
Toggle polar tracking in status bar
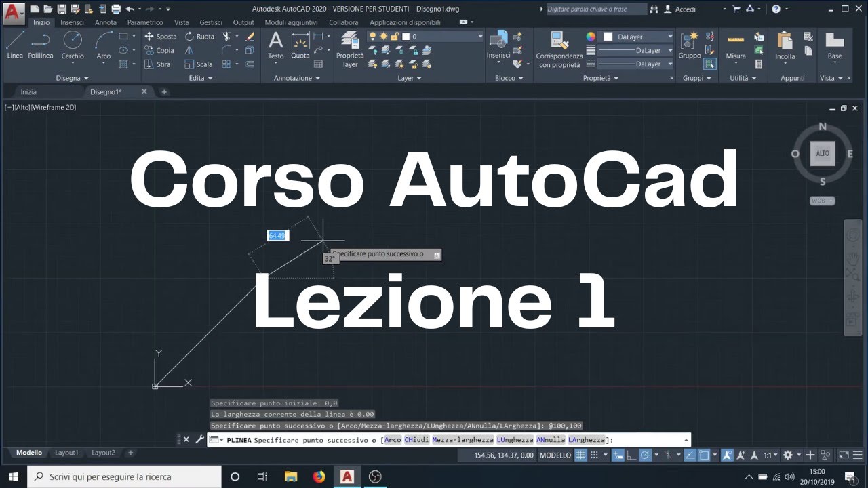[646, 455]
